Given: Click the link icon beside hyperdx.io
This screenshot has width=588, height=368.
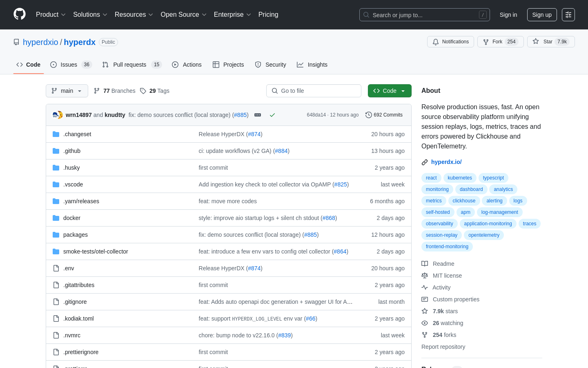Looking at the screenshot, I should [x=425, y=162].
